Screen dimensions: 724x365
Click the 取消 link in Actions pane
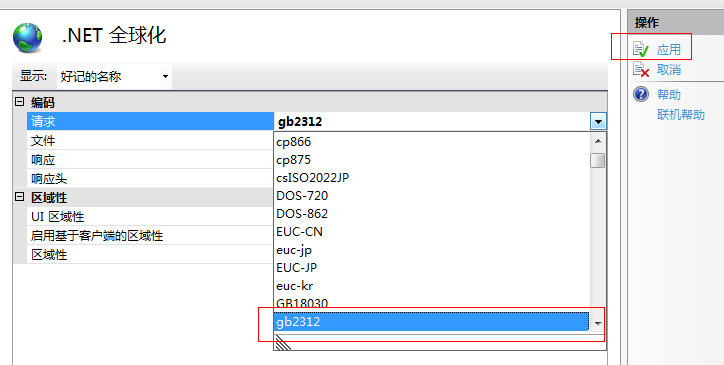pos(669,70)
